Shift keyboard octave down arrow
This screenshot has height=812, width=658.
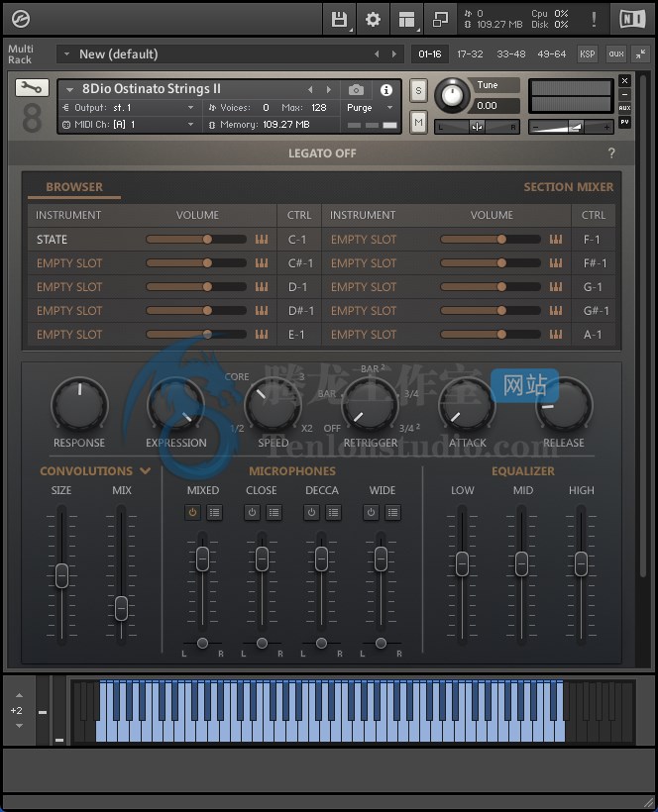[x=19, y=726]
